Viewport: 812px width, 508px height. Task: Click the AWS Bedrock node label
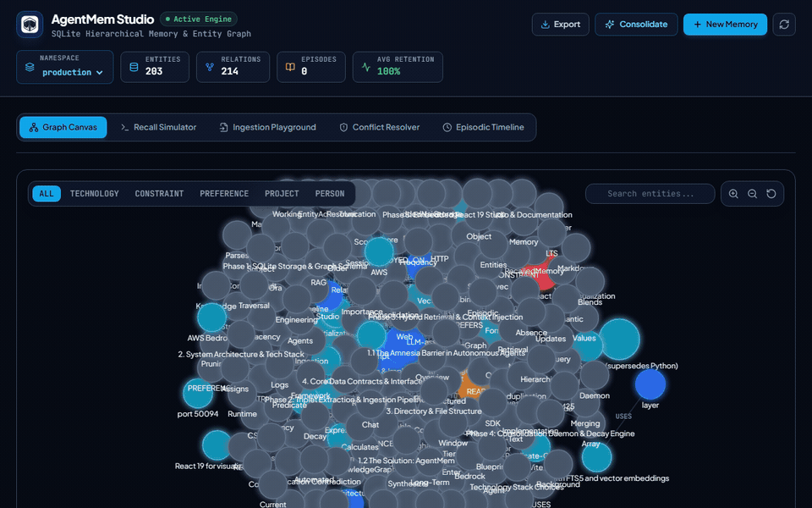tap(208, 338)
